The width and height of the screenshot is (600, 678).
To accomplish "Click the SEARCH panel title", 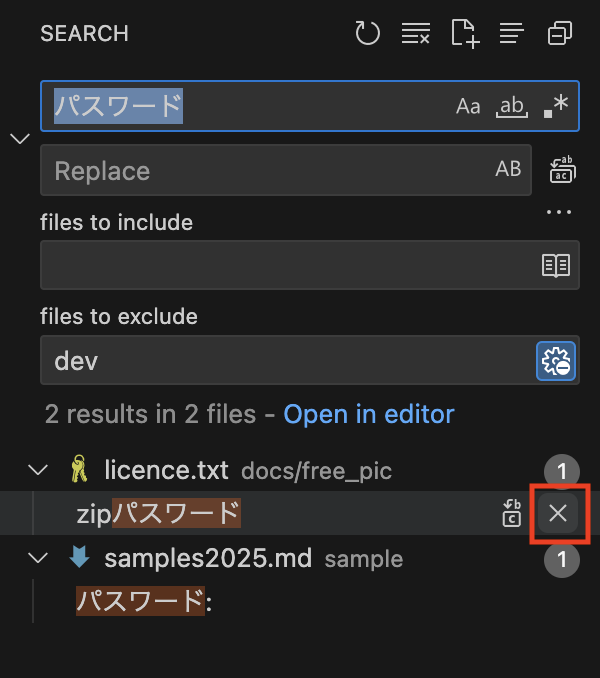I will (84, 33).
